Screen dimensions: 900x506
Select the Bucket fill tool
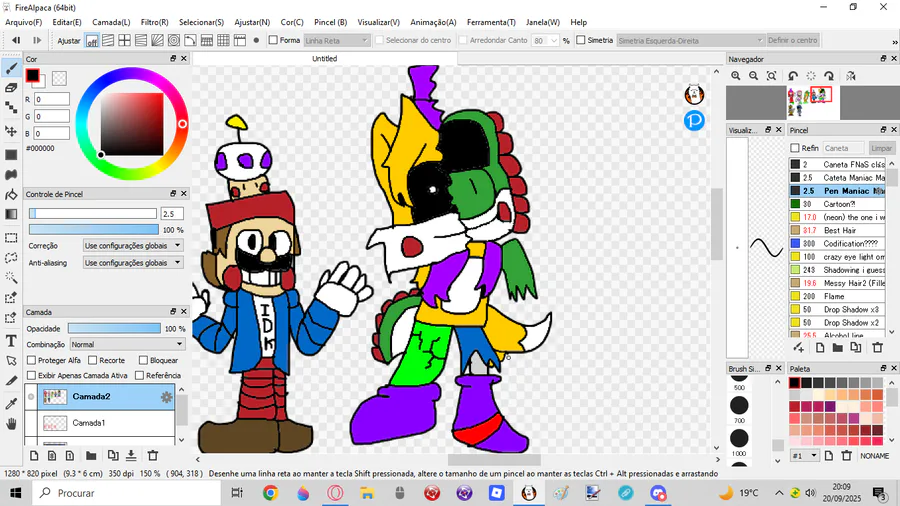[x=11, y=194]
